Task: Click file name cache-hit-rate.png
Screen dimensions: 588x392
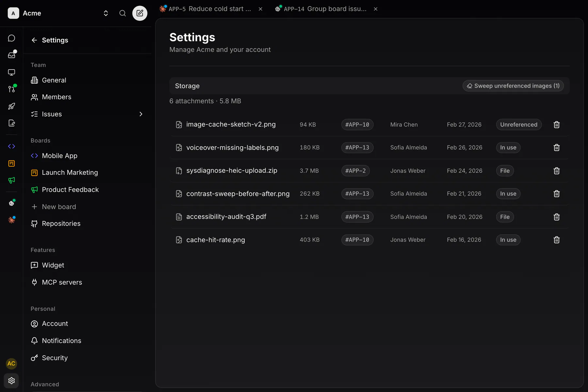Action: (216, 240)
